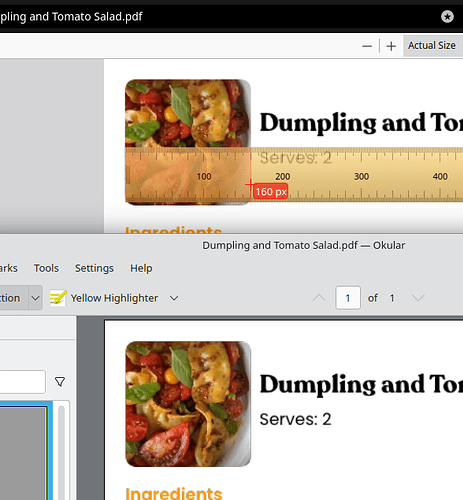Click the 'Ingredients' heading in Okular
Screen dimensions: 463x500
[x=174, y=494]
